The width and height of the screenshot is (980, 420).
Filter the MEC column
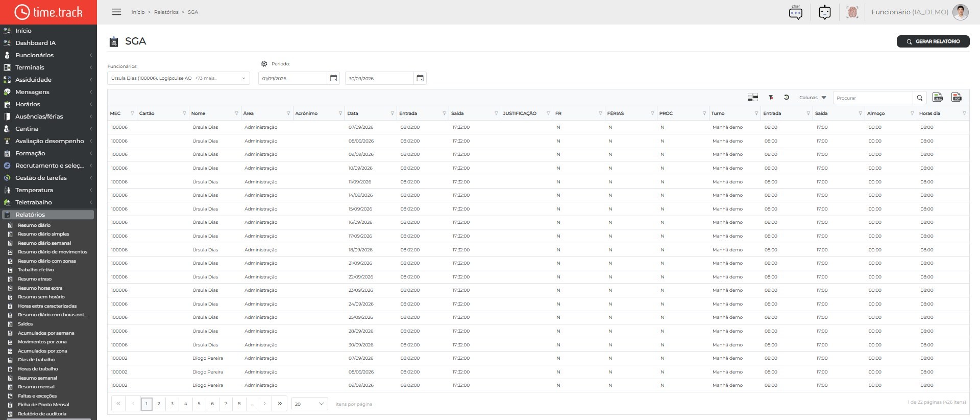coord(132,113)
